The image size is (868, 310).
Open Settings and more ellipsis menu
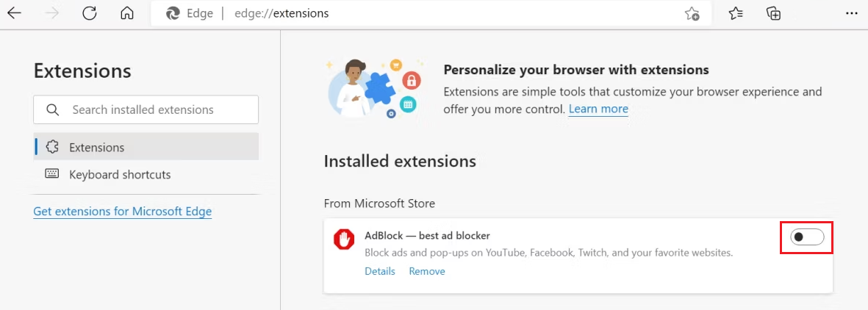coord(851,13)
